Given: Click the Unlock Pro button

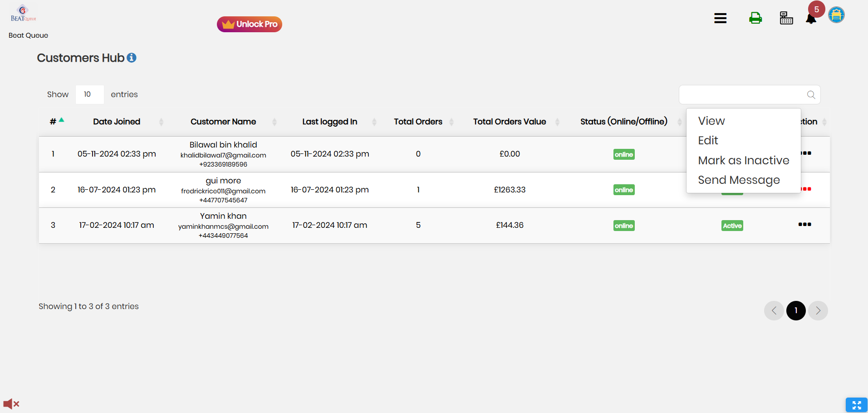Looking at the screenshot, I should click(x=250, y=24).
